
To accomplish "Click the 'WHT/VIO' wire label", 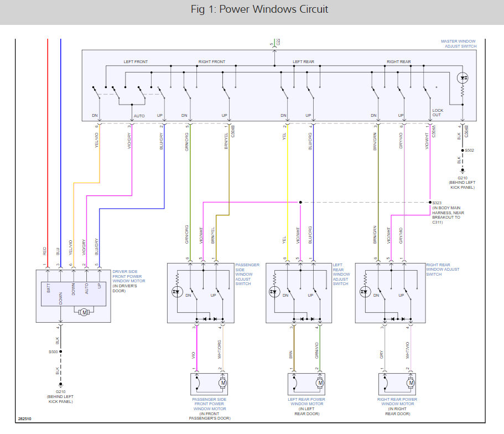I will tap(408, 350).
